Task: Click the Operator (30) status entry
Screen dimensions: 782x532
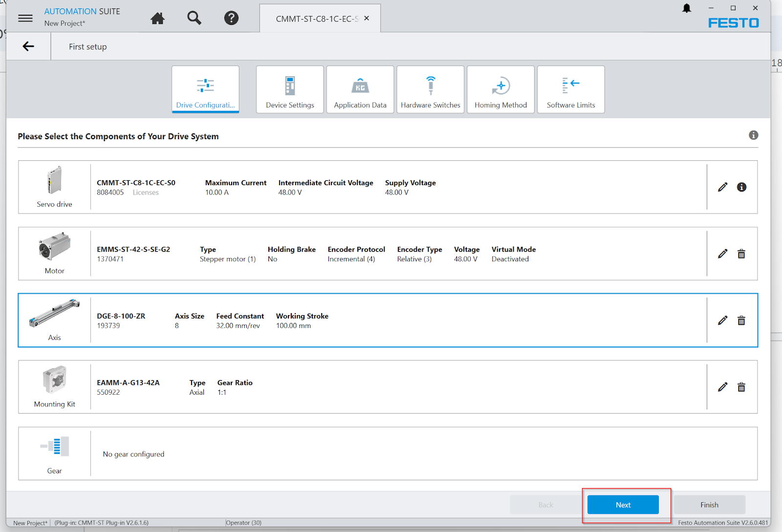Action: [x=244, y=523]
